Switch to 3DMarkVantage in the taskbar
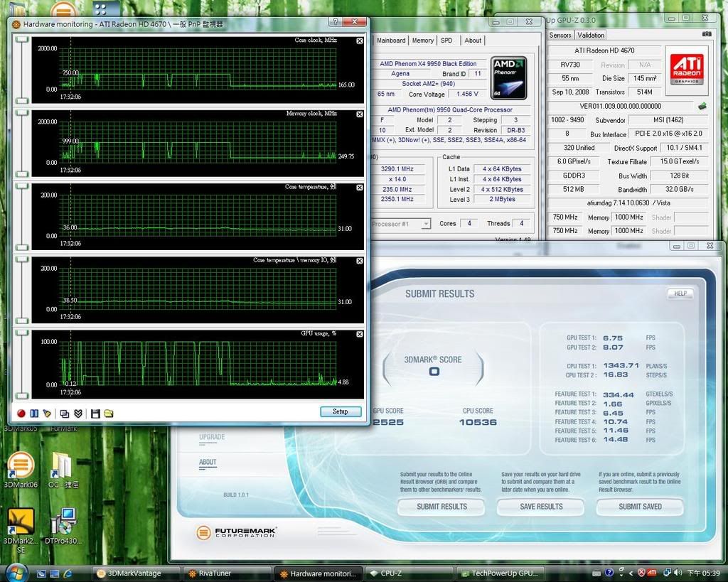 point(134,573)
